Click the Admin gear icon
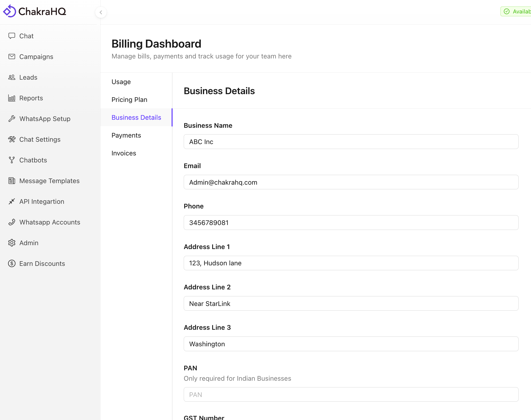 [12, 243]
